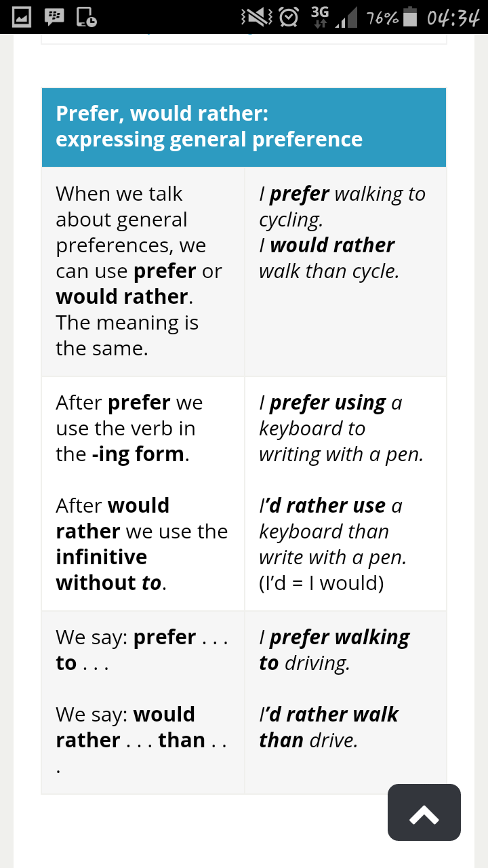Tap 'When we talk about general preferences' cell

139,271
